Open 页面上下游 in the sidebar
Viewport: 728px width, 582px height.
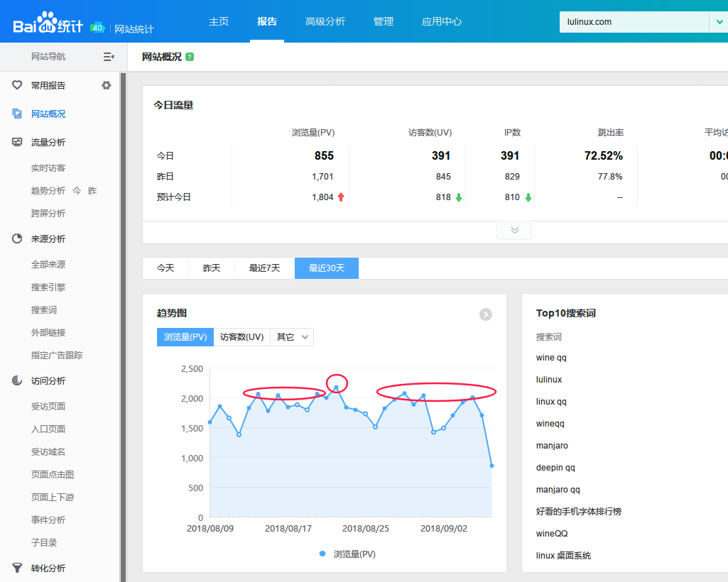[53, 498]
